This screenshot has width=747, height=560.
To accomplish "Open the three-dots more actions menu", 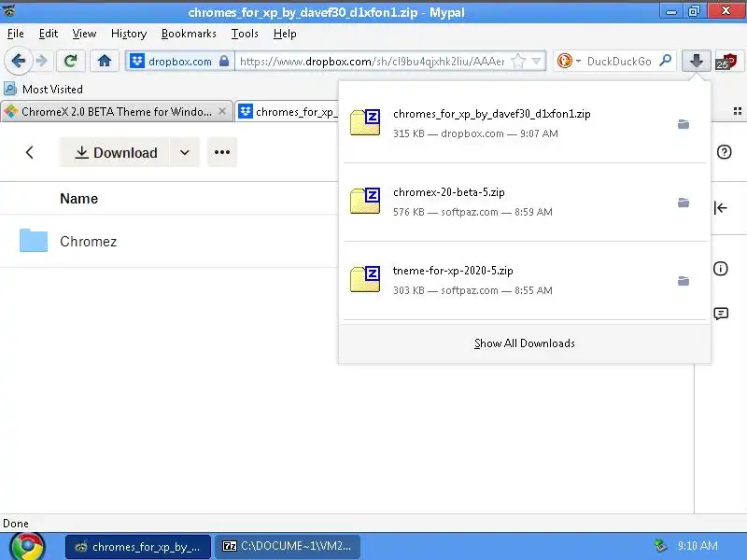I will [222, 152].
